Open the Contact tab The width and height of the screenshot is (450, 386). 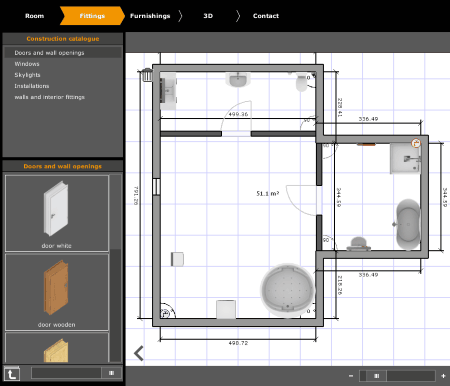(x=266, y=16)
